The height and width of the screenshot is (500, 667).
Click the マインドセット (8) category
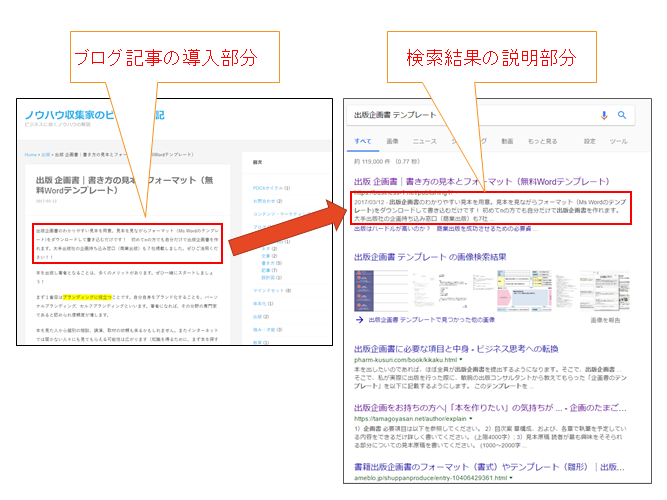[272, 291]
